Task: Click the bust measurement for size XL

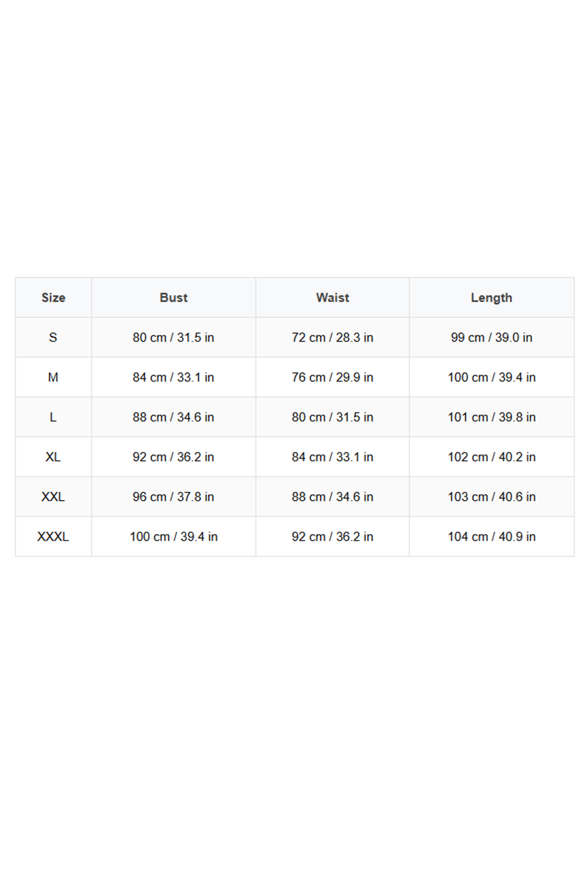Action: [173, 457]
